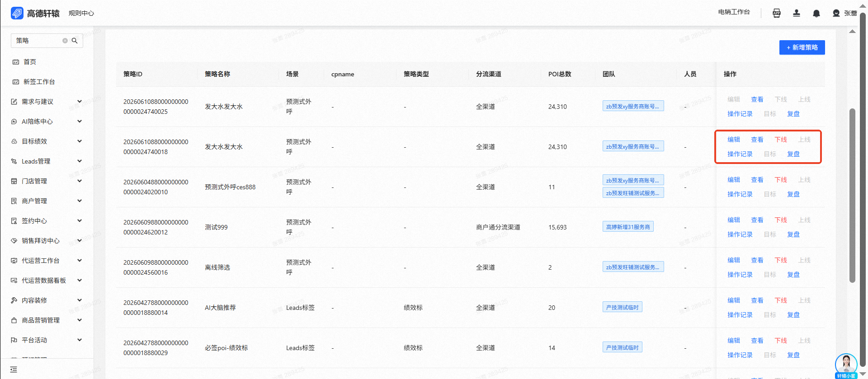Screen dimensions: 868x379
Task: Click the 代运营工作台 icon
Action: point(14,261)
